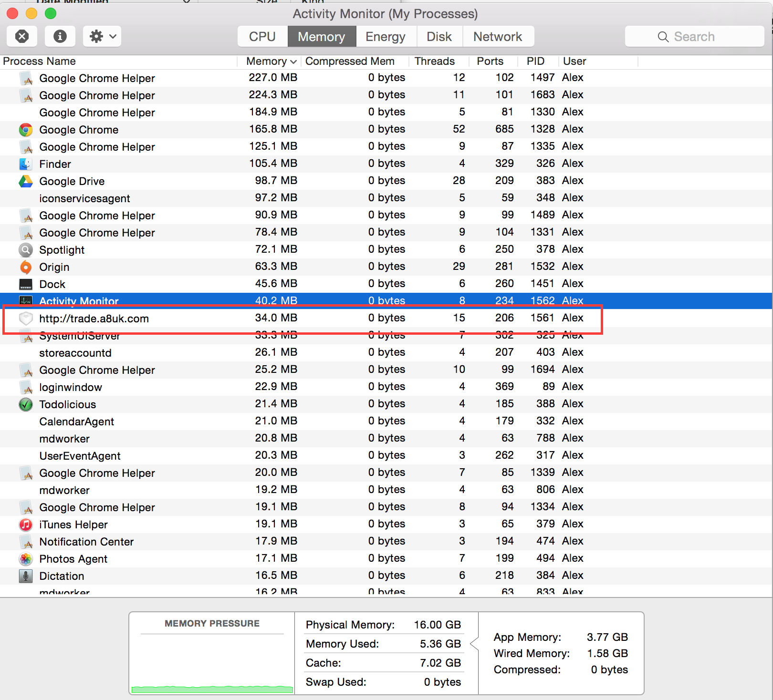Select the CalendarAgent process name
Viewport: 773px width, 700px height.
click(76, 422)
